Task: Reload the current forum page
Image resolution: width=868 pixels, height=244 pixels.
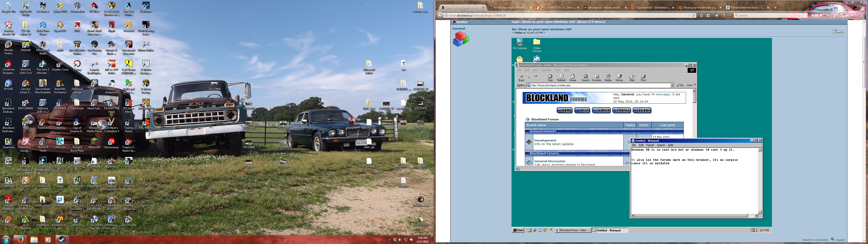Action: pos(694,15)
